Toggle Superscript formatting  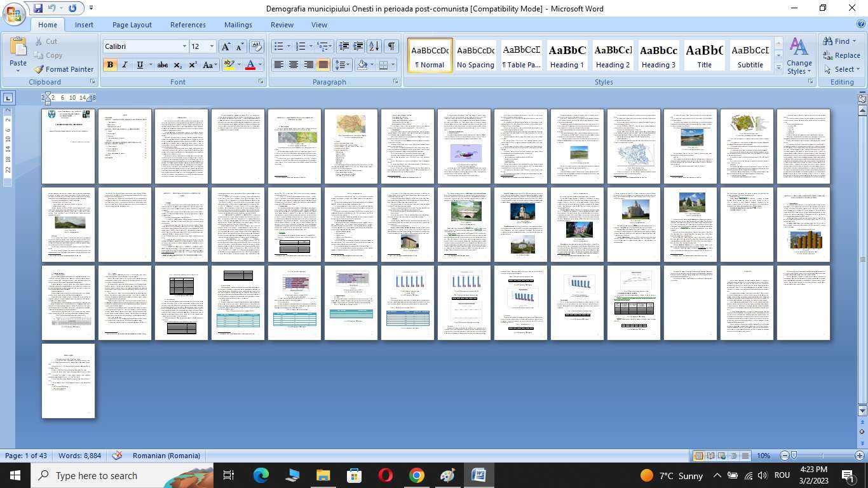tap(193, 65)
